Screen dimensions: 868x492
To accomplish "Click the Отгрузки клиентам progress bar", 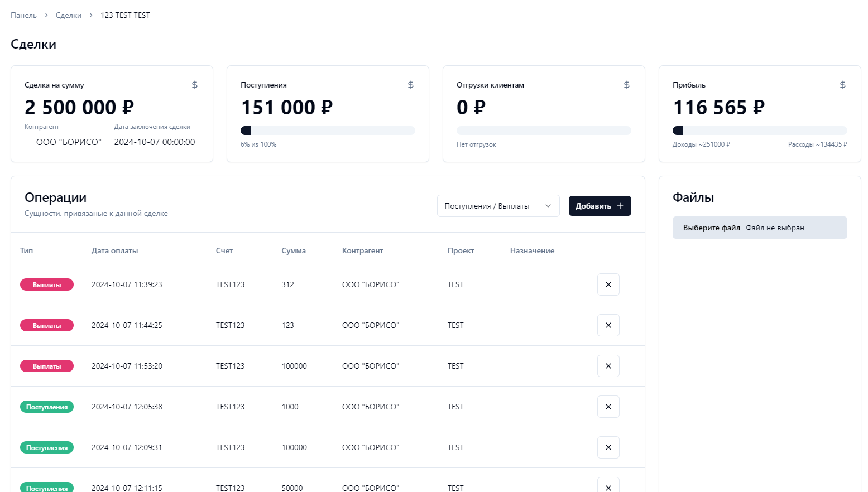I will 544,131.
